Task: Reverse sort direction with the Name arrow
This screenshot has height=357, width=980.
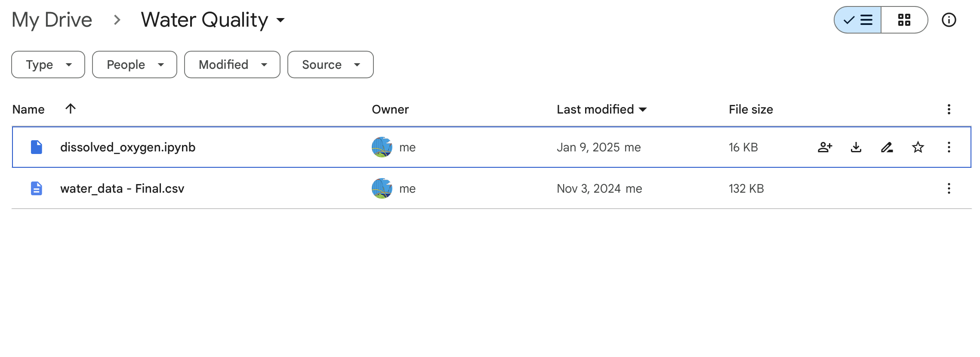Action: pyautogui.click(x=71, y=108)
